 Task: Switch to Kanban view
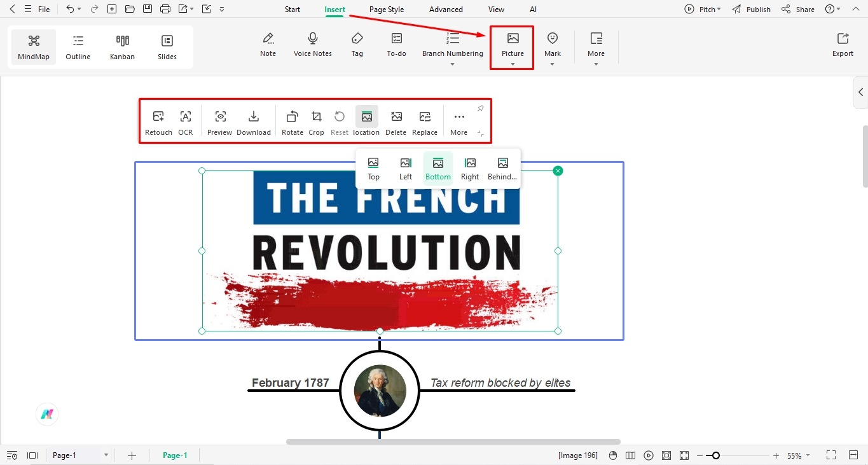click(122, 47)
